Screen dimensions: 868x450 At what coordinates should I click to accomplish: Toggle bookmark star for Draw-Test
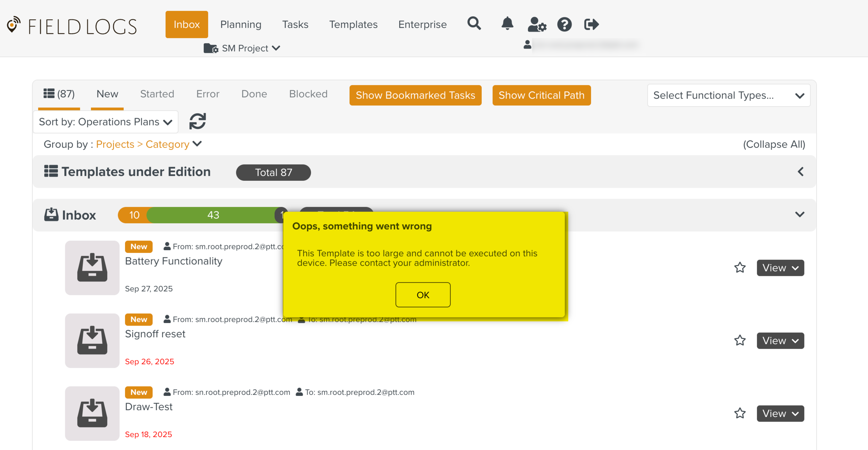tap(740, 413)
